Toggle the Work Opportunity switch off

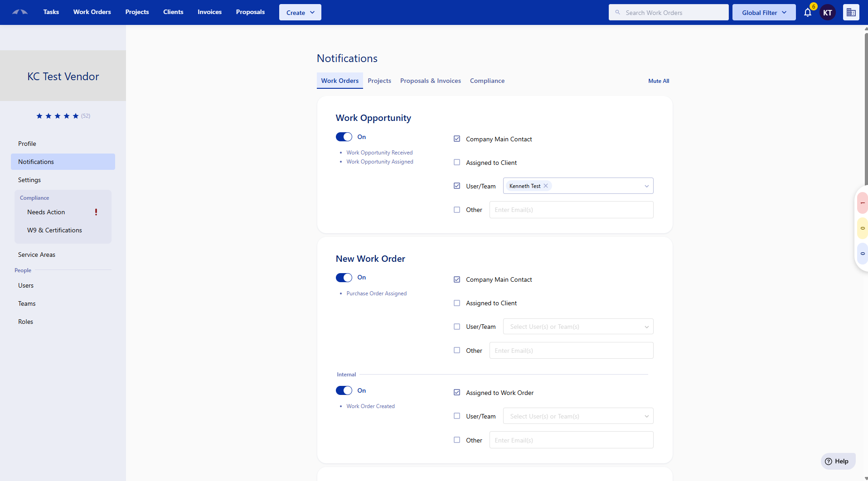[x=344, y=137]
